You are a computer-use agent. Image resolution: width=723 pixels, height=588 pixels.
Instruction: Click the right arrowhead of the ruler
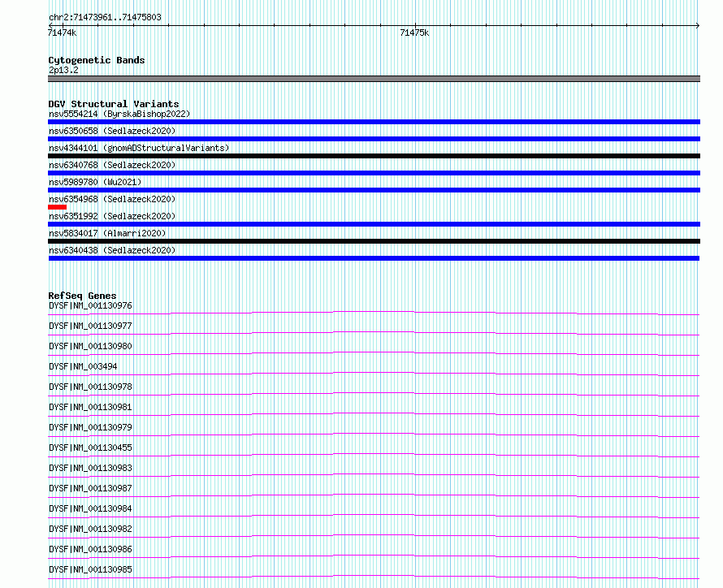click(x=698, y=25)
